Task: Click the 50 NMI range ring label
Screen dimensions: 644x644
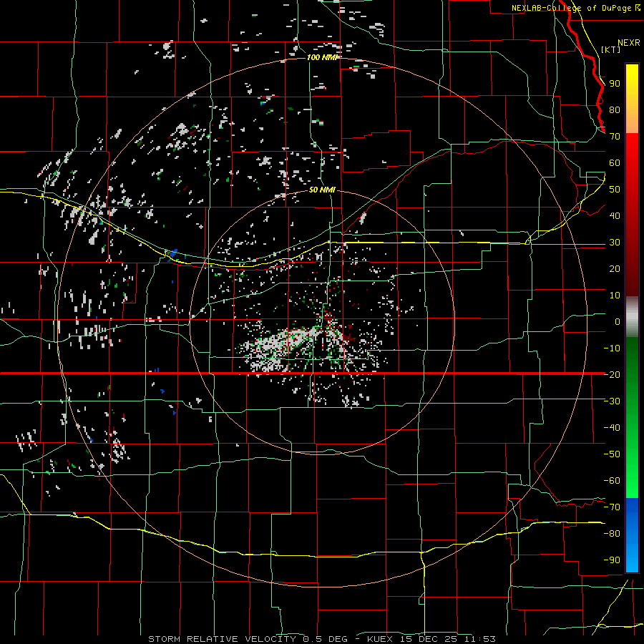Action: tap(322, 190)
